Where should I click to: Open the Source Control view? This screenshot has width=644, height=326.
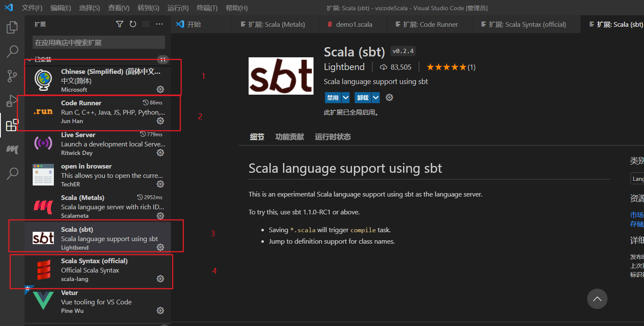point(11,76)
